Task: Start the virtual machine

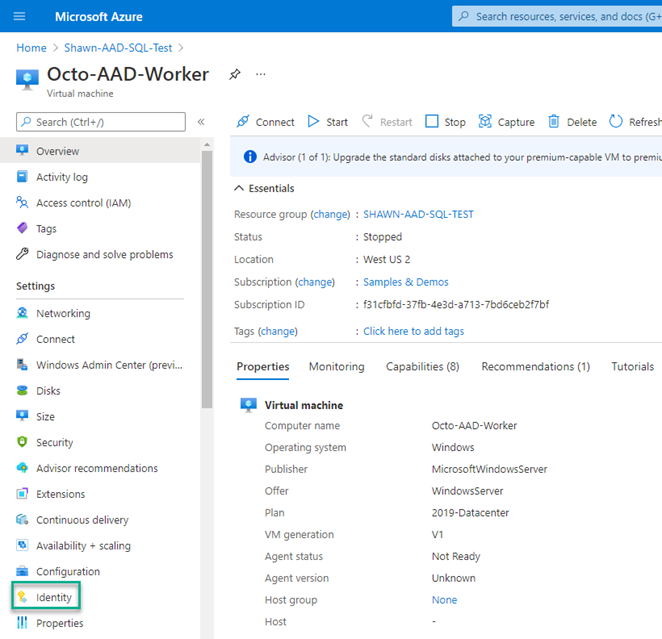Action: (327, 122)
